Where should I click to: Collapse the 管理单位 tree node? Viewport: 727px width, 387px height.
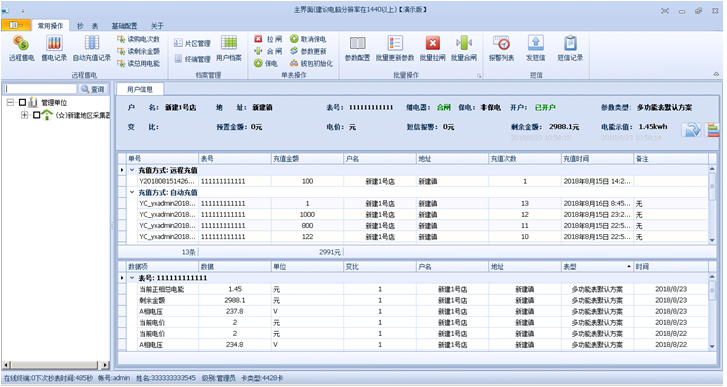[x=10, y=102]
